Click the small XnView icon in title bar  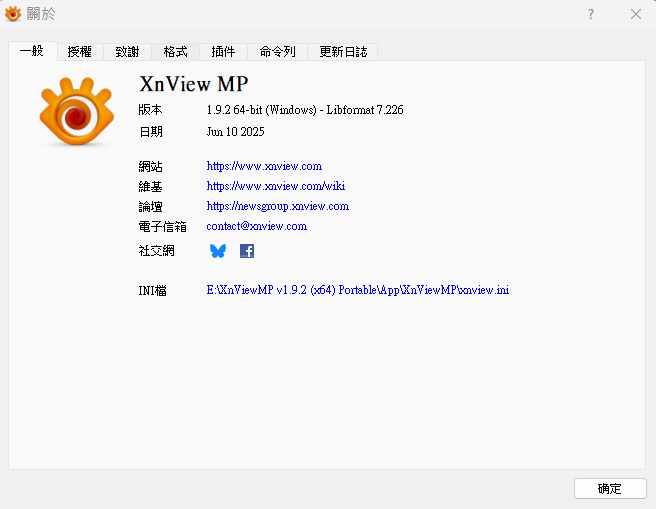(13, 14)
